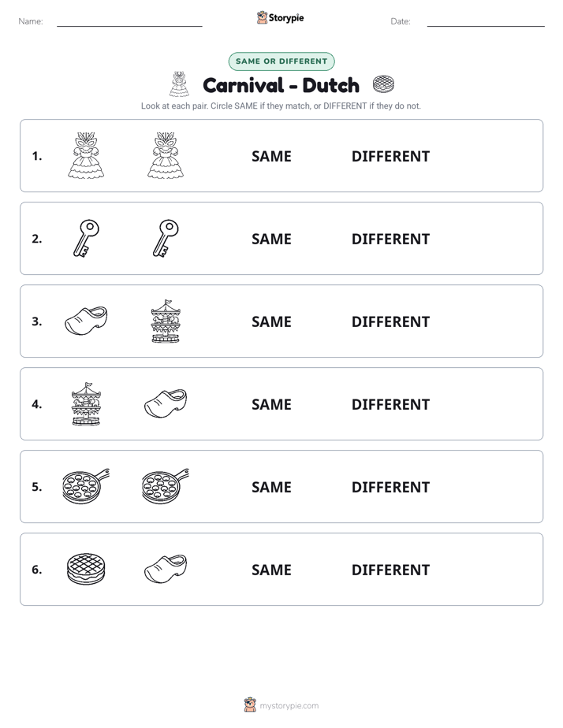
Task: Click the SAME OR DIFFERENT badge
Action: (x=281, y=61)
